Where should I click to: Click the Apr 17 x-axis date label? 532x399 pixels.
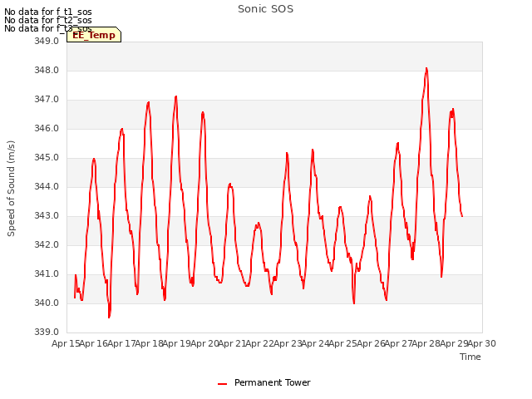click(121, 343)
